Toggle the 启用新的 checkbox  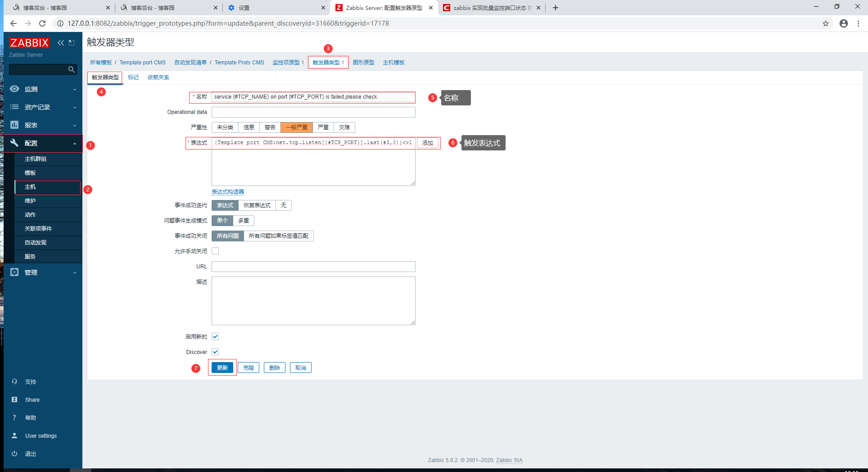[215, 336]
